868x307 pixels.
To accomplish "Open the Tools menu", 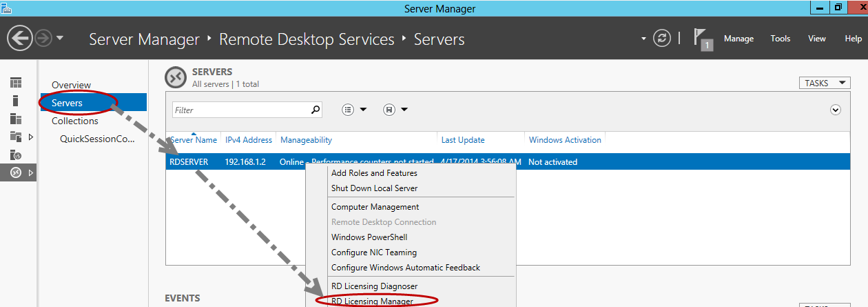I will (x=780, y=39).
